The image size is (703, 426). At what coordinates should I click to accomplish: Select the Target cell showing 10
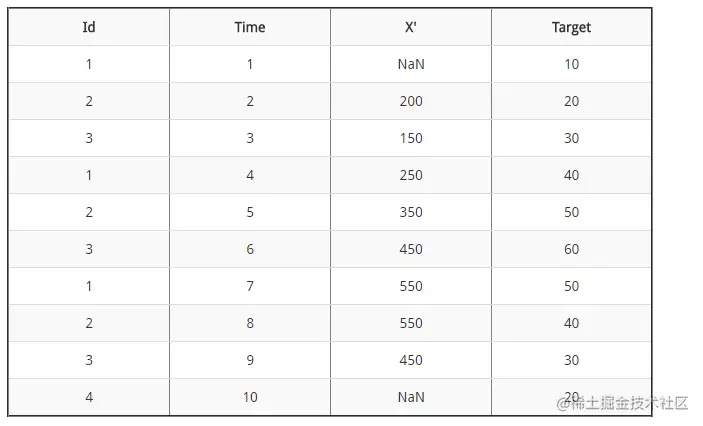click(x=571, y=64)
